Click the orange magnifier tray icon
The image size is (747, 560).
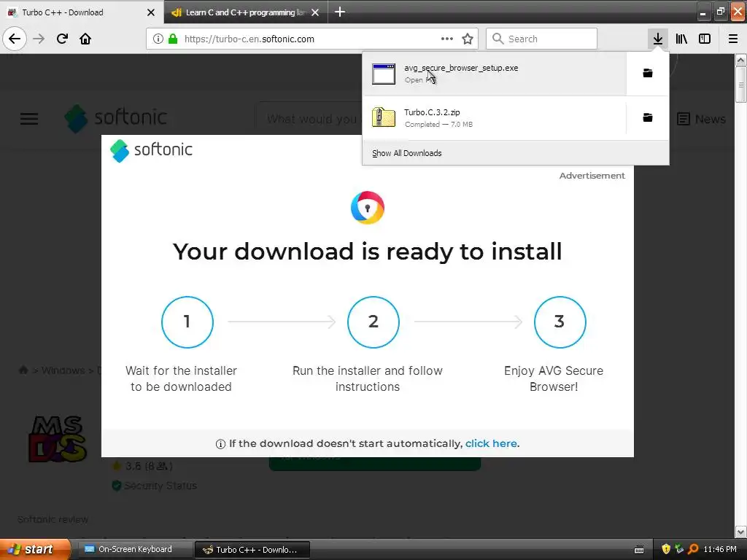[693, 549]
